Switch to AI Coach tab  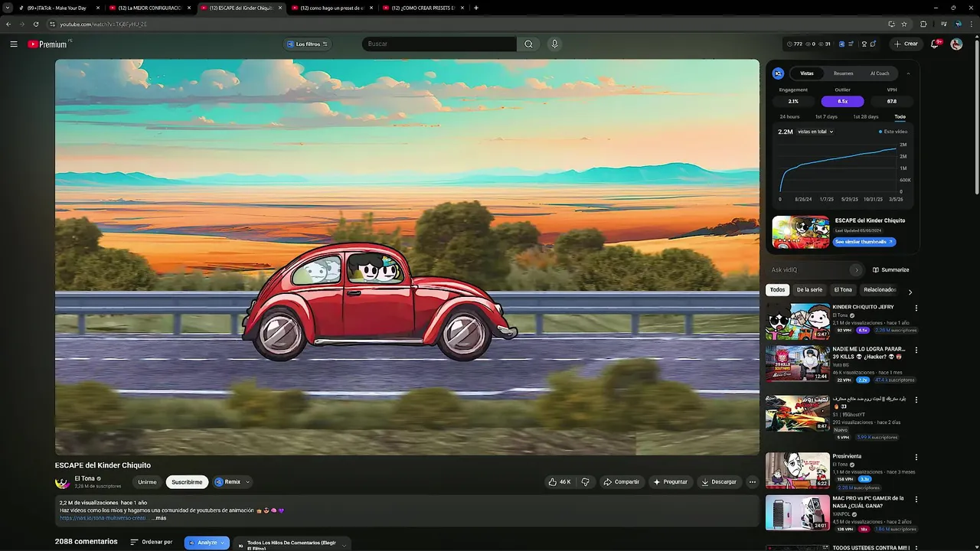[x=880, y=73]
